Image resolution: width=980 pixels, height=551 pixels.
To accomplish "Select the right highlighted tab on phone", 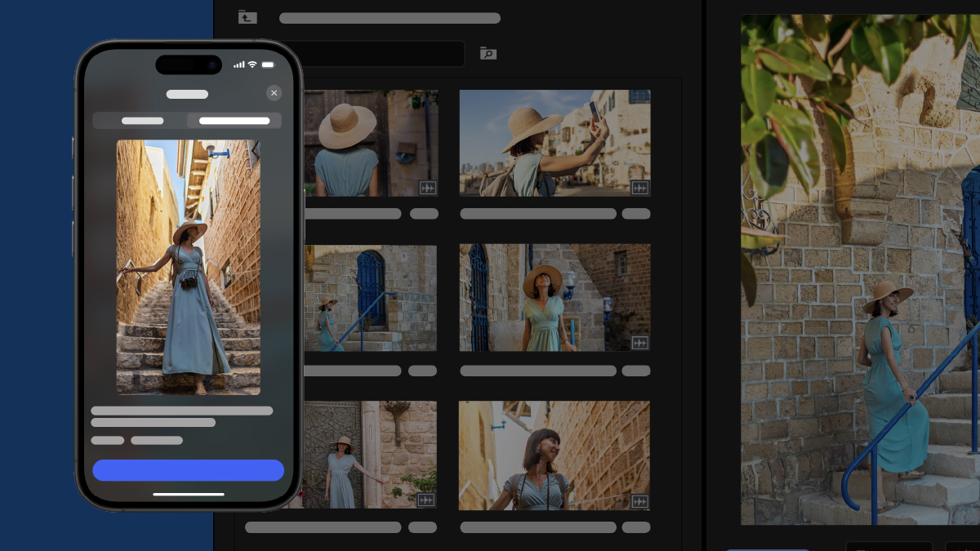I will pos(234,121).
